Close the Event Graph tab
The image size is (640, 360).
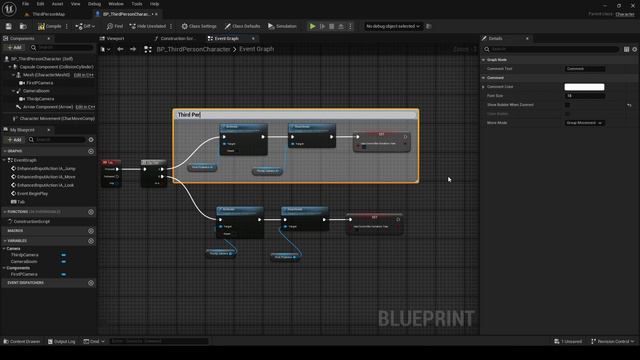coord(253,38)
